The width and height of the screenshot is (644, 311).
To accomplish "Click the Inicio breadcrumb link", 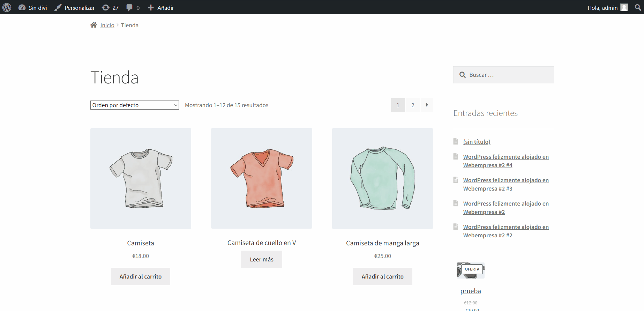I will point(107,25).
